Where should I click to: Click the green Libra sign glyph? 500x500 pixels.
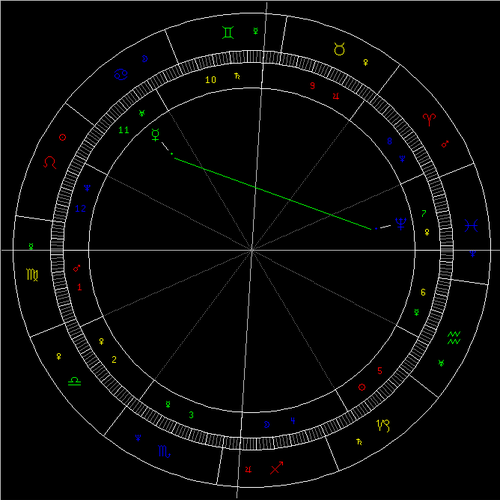coord(74,381)
